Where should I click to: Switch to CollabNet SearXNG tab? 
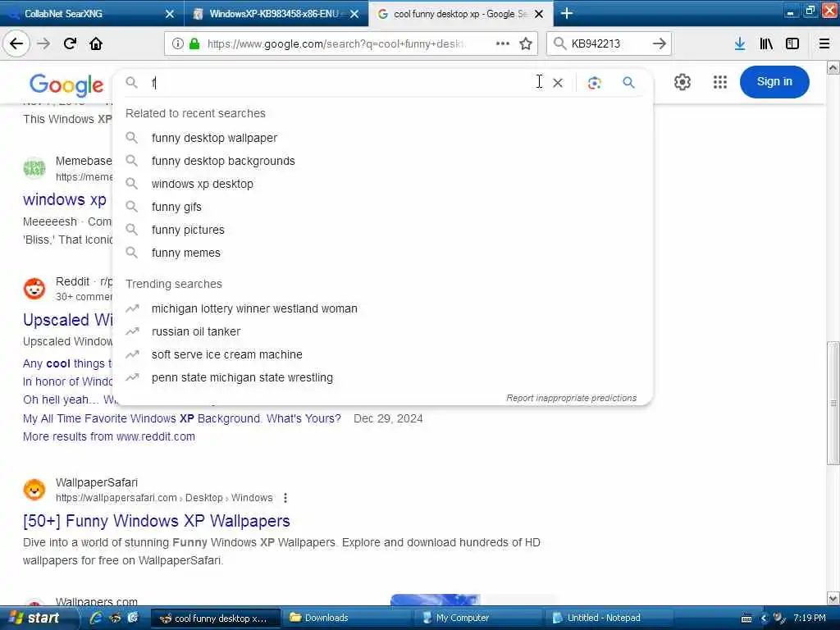point(92,14)
